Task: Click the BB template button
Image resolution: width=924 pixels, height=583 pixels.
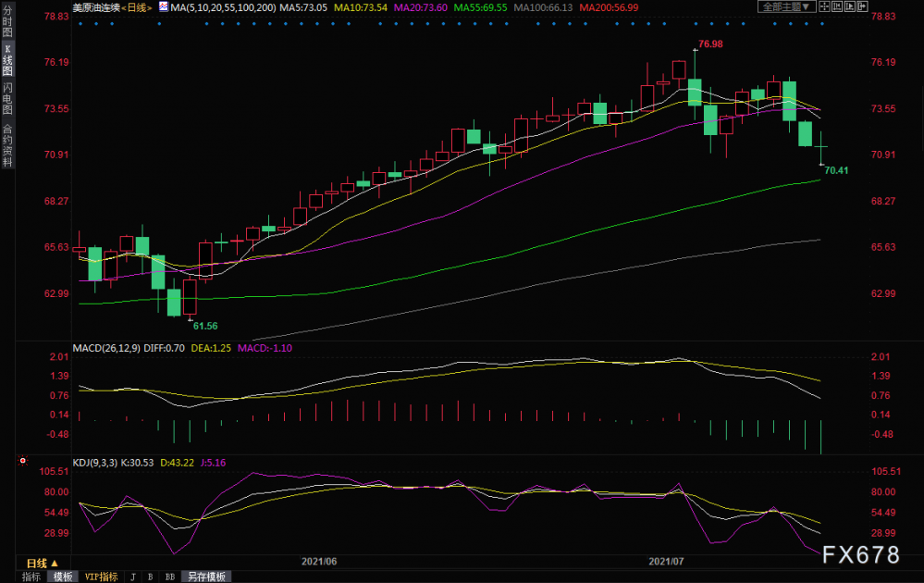Action: (x=170, y=577)
